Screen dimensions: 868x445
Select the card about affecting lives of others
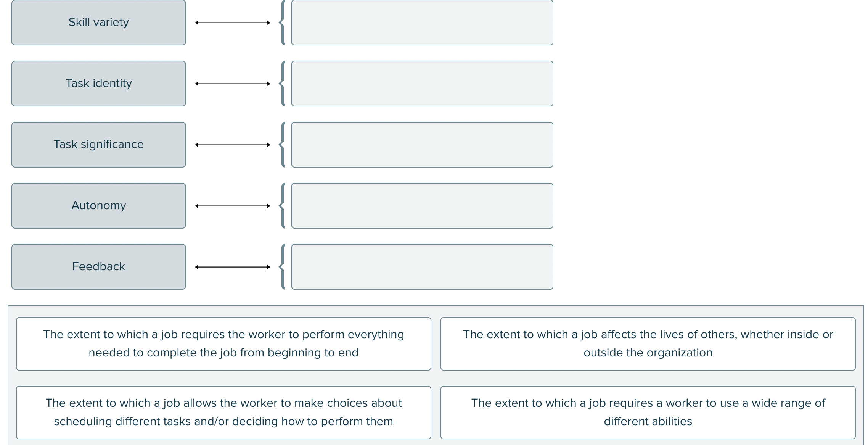click(x=648, y=343)
